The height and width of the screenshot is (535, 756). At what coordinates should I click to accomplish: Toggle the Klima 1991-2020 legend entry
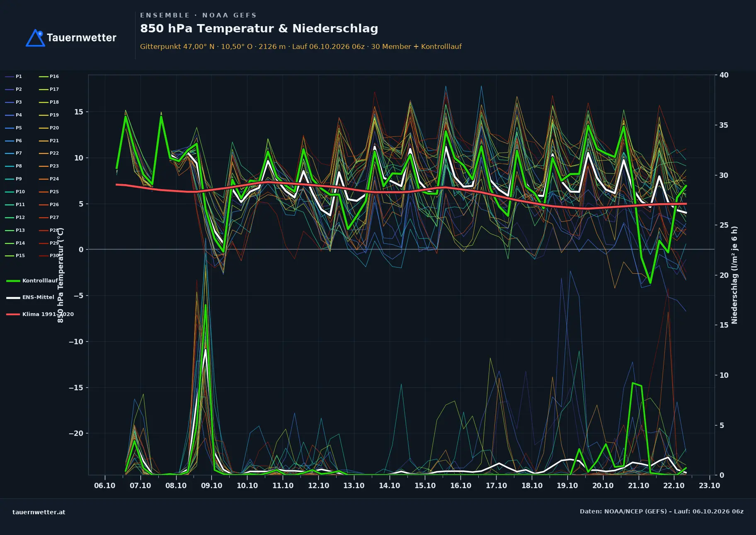(x=40, y=314)
